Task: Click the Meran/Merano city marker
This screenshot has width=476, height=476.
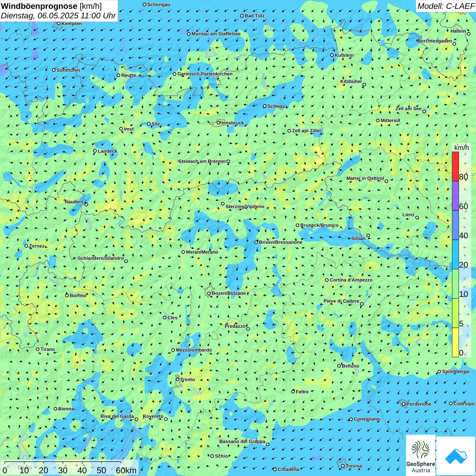Action: coord(183,252)
